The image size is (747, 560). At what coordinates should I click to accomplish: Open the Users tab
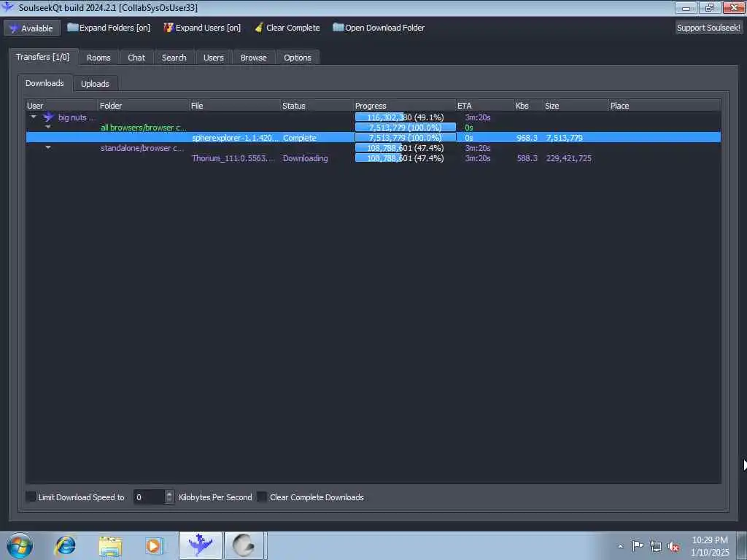[214, 58]
